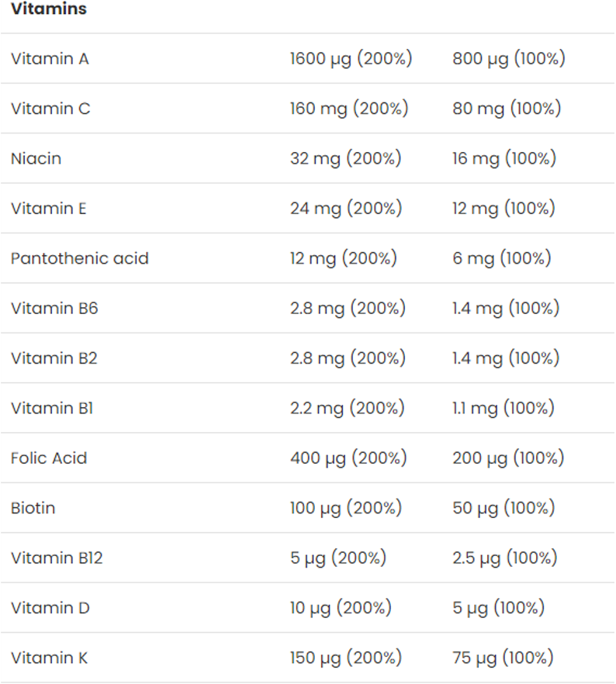Click the 6 mg (100%) Pantothenic acid value
Image resolution: width=616 pixels, height=684 pixels.
[501, 258]
